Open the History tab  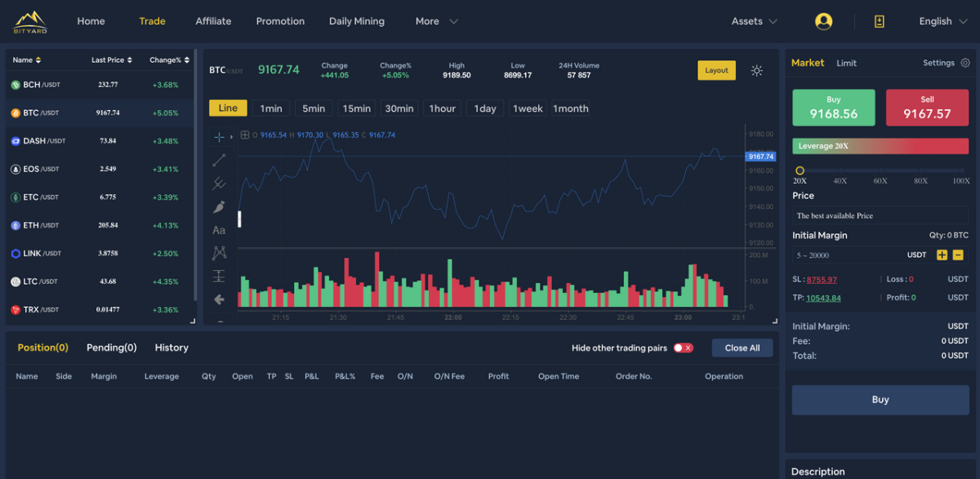pos(171,348)
